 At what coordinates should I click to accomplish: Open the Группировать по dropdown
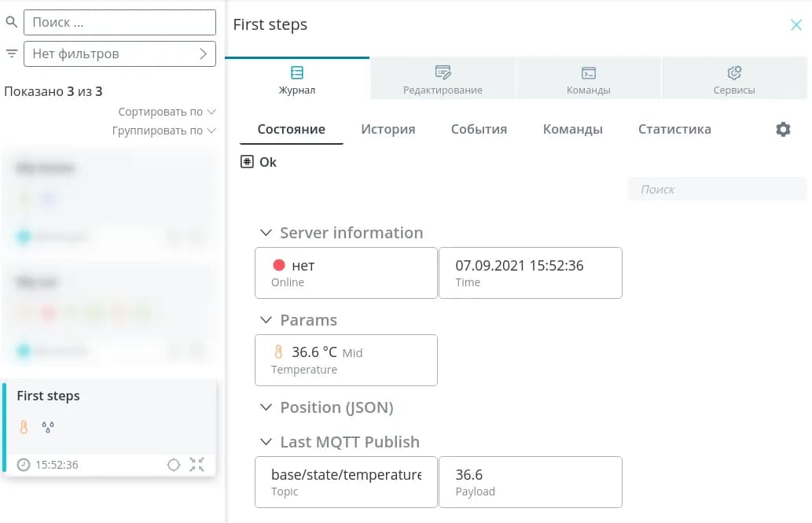[x=164, y=131]
